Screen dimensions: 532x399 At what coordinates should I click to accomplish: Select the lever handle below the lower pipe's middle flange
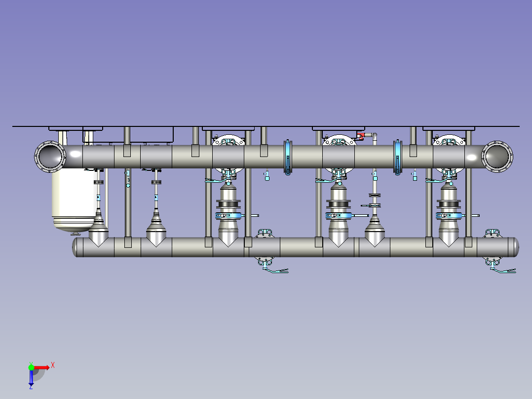coord(276,270)
